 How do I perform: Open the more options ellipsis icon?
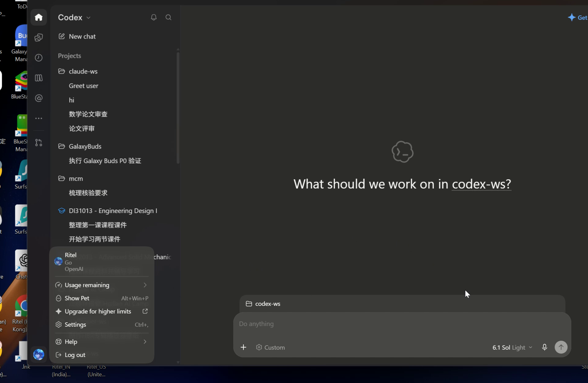tap(39, 118)
